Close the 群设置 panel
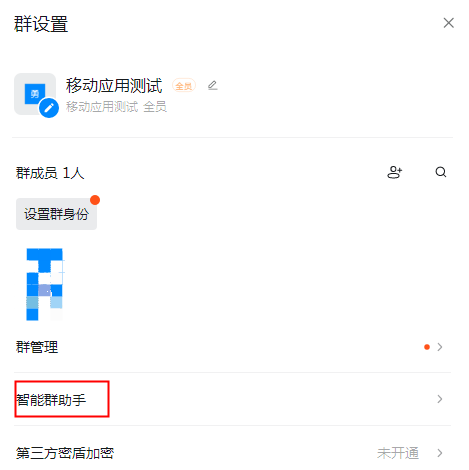Viewport: 469px width, 470px height. 448,23
